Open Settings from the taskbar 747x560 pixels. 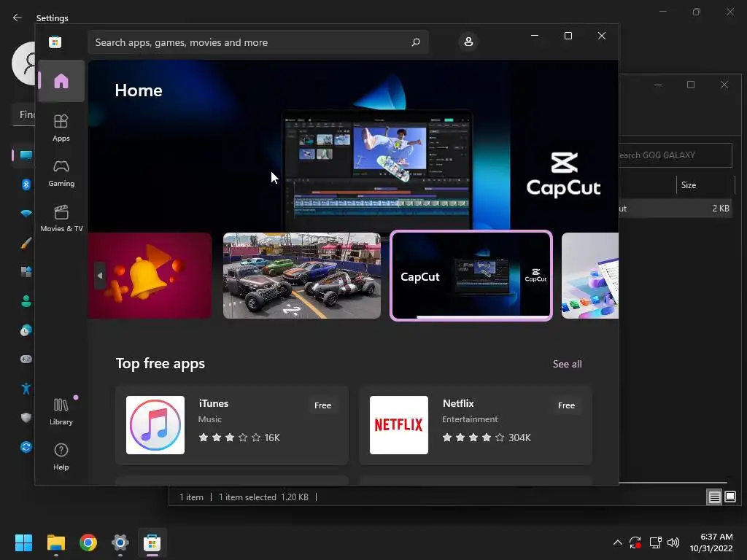[x=120, y=542]
